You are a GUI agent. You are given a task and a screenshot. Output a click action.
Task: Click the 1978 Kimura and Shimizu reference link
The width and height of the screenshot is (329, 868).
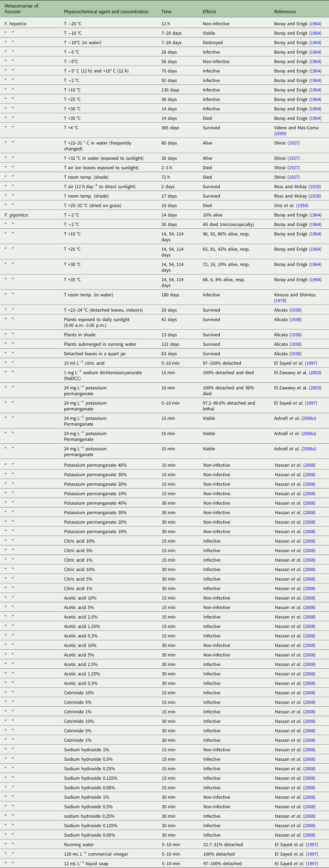pos(280,301)
